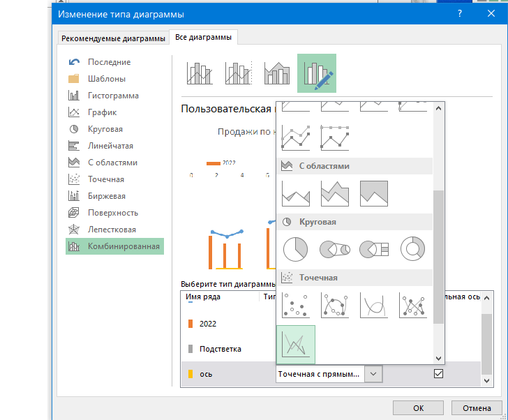508x420 pixels.
Task: Choose Лепестковая chart category in sidebar
Action: point(112,230)
